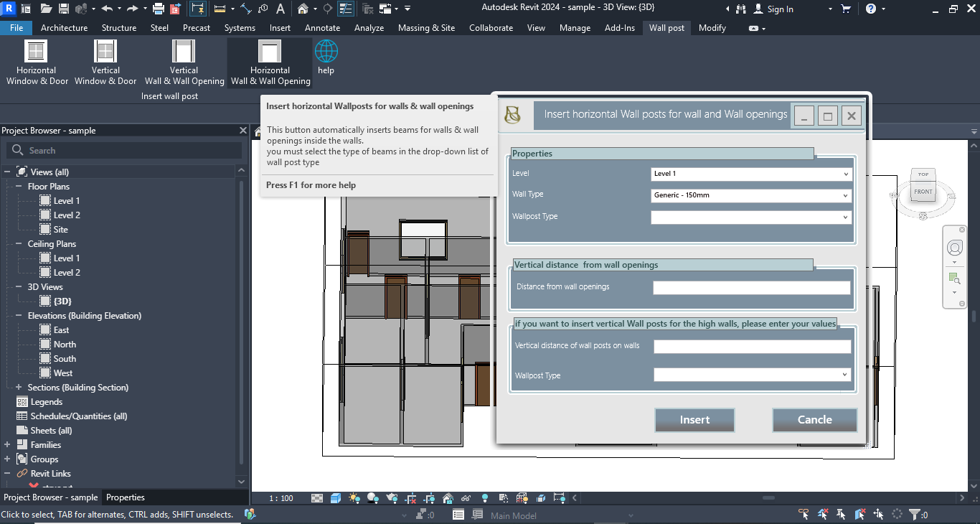
Task: Click the Save icon in quick access toolbar
Action: coord(64,9)
